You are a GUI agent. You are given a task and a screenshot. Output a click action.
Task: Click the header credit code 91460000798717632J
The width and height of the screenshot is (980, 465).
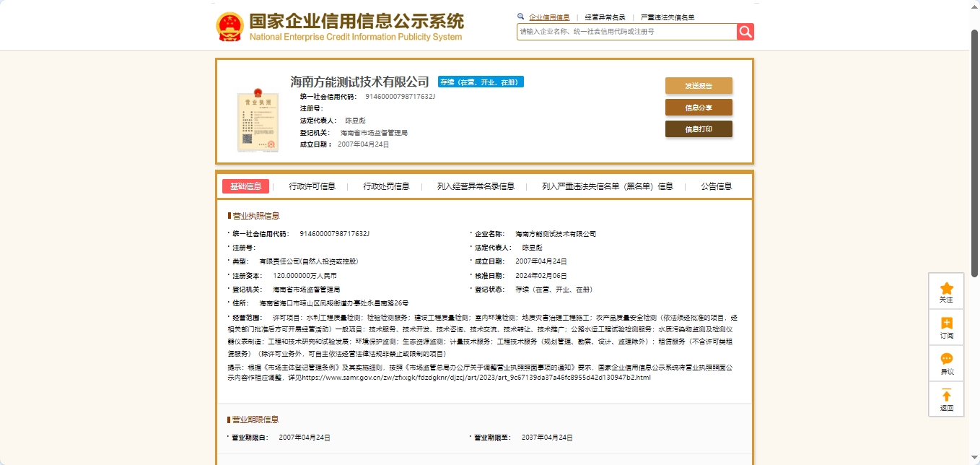pyautogui.click(x=400, y=96)
